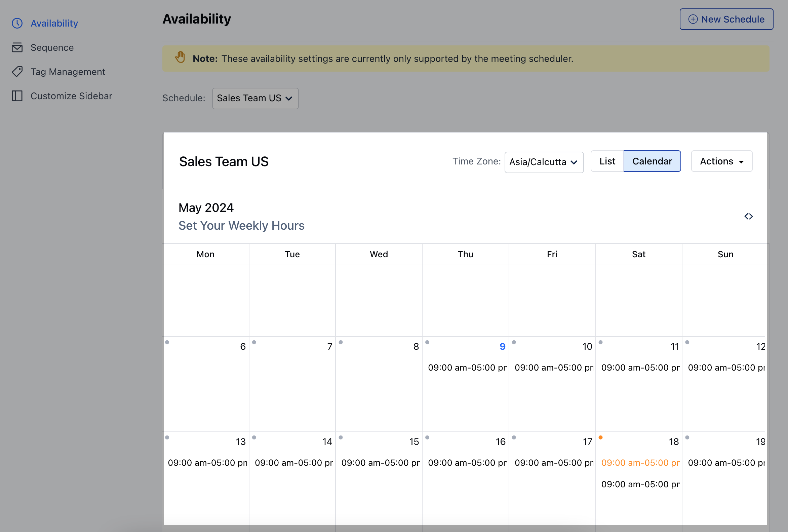This screenshot has height=532, width=788.
Task: Open Availability via its clock icon
Action: [17, 23]
